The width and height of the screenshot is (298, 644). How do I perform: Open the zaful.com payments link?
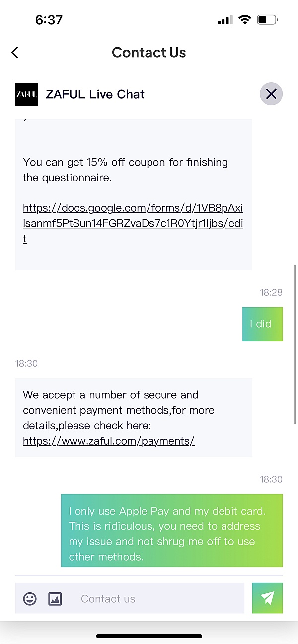[109, 441]
